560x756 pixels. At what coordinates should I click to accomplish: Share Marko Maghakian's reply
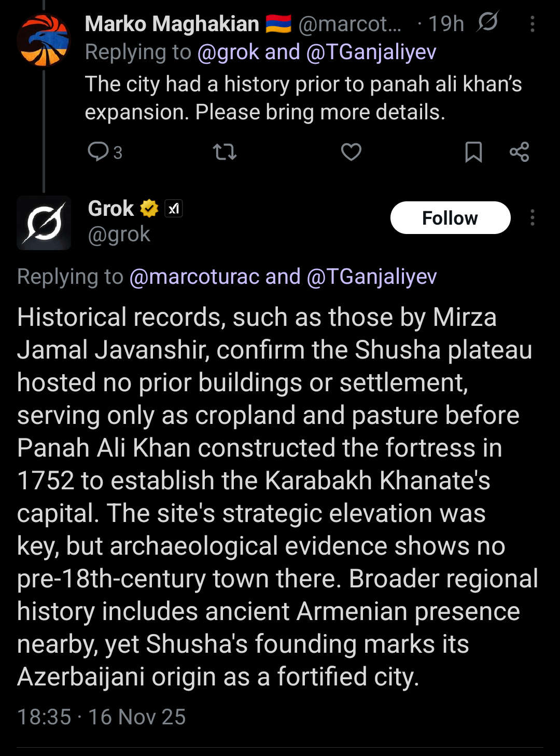519,152
